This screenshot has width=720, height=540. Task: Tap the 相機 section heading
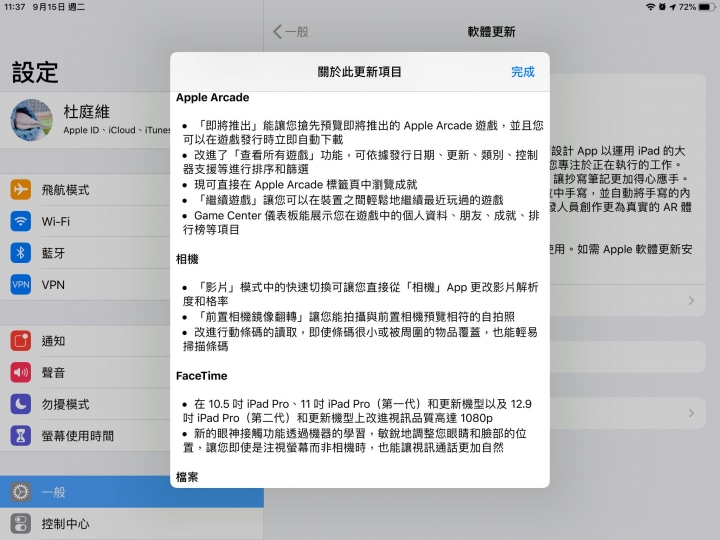(187, 259)
